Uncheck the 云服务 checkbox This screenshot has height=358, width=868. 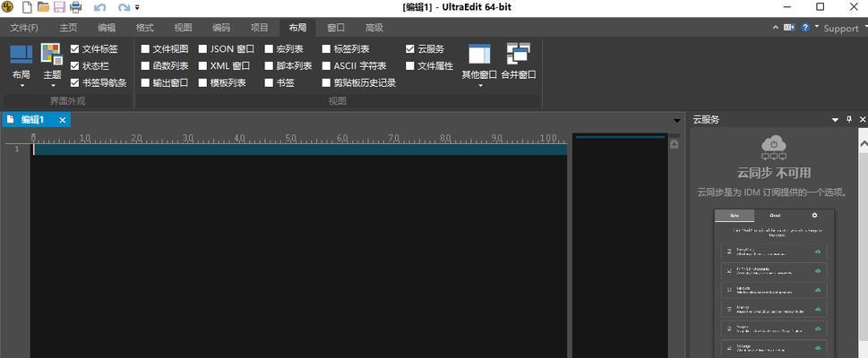click(x=409, y=48)
